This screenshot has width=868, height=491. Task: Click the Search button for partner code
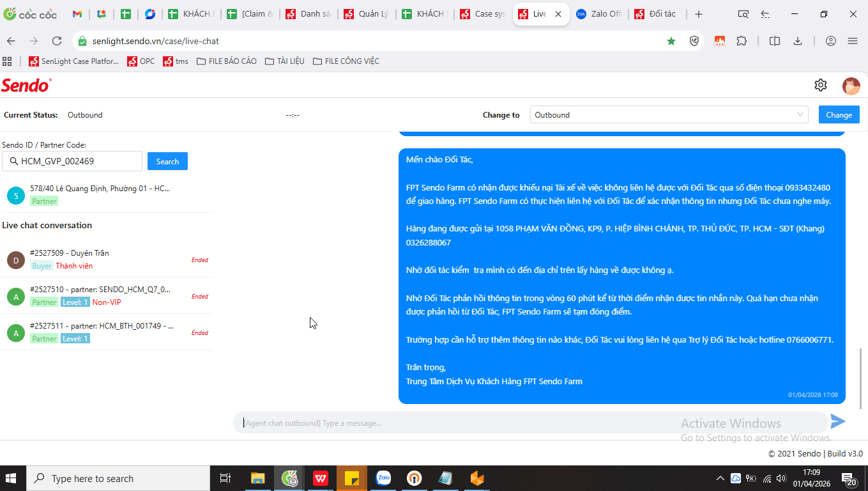click(167, 161)
